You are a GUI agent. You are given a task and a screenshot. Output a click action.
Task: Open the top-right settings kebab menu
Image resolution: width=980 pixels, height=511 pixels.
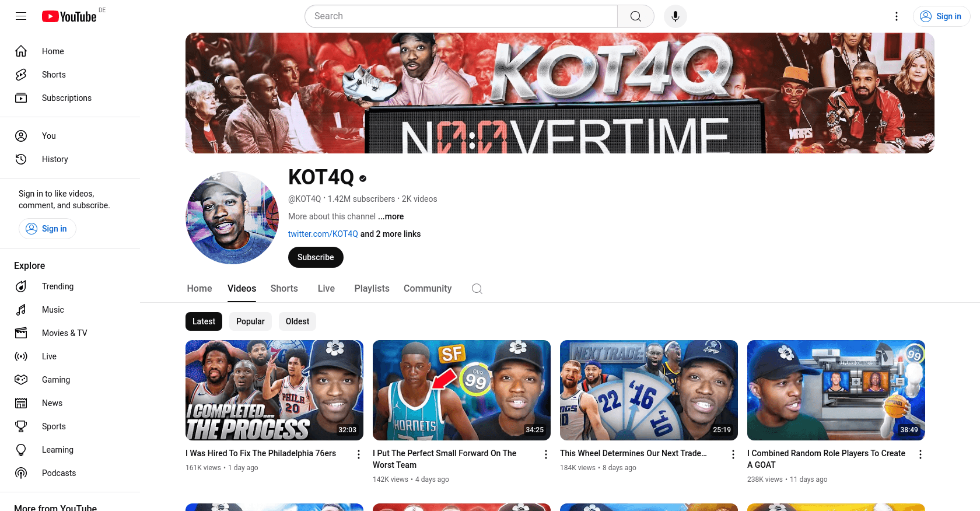click(897, 16)
